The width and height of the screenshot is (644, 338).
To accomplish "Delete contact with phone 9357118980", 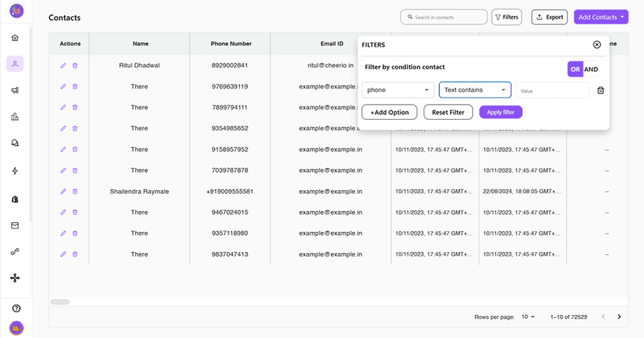I will pyautogui.click(x=74, y=233).
